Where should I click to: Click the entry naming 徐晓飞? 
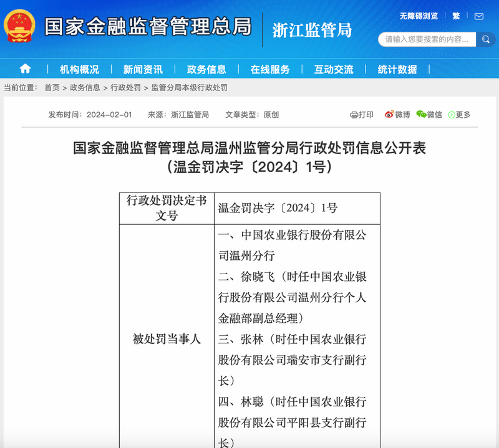click(x=292, y=298)
